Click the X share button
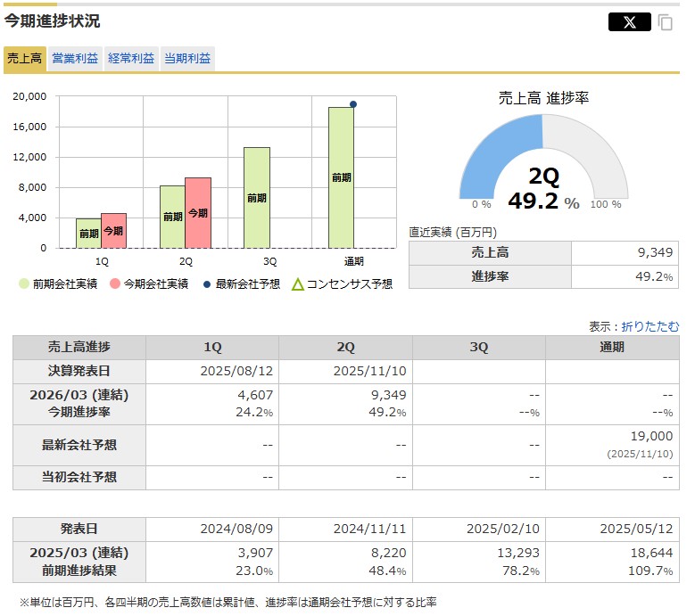Screen dimensions: 695x616 click(629, 22)
